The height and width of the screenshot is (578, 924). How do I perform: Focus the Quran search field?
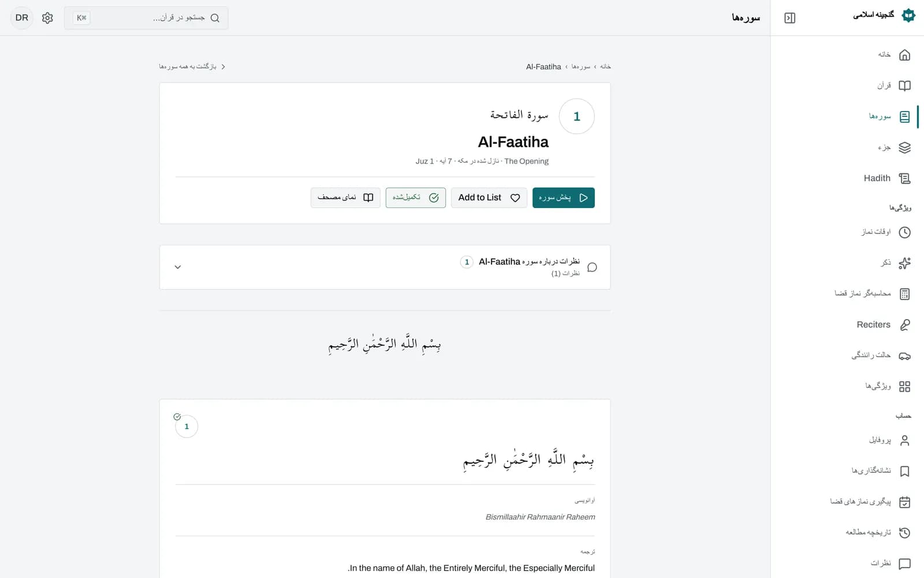tap(146, 18)
